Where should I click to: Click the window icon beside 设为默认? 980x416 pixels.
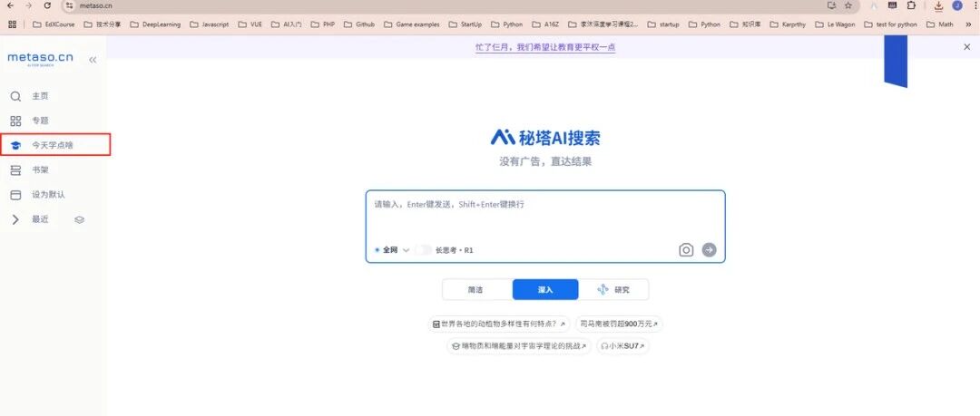coord(15,195)
